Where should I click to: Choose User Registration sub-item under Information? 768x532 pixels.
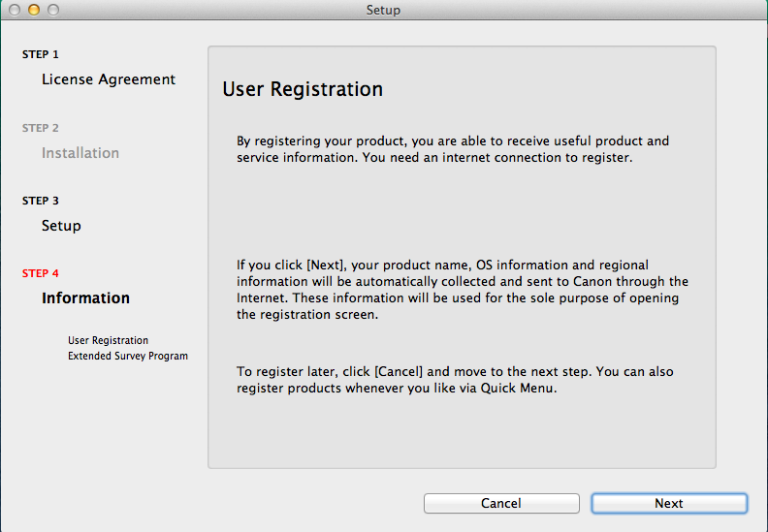click(x=108, y=340)
